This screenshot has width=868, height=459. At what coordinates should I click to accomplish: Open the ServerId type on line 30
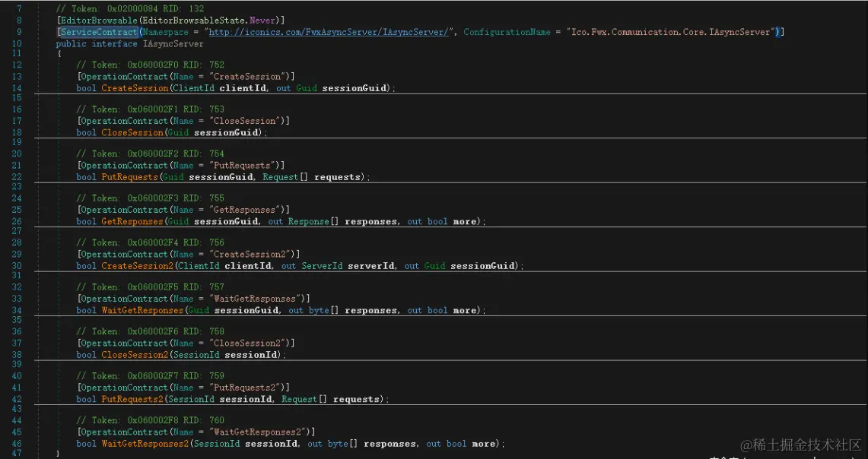pos(322,266)
